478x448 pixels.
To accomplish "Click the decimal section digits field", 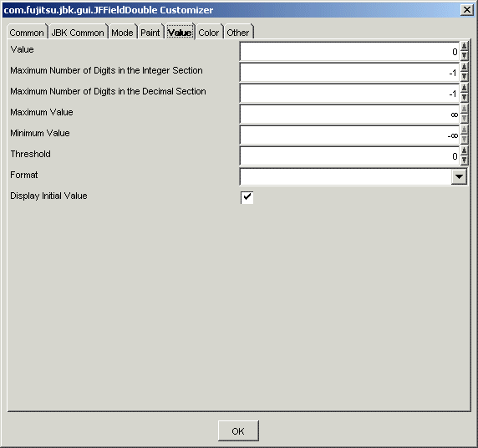I will (x=349, y=94).
